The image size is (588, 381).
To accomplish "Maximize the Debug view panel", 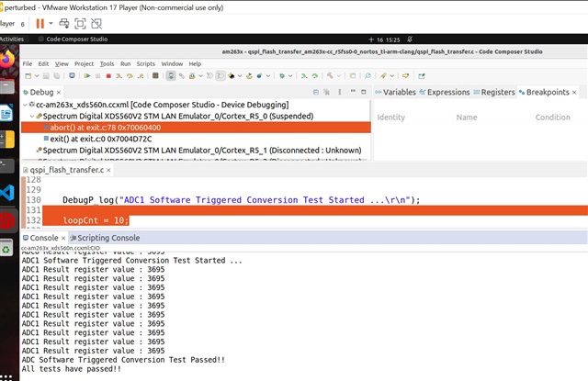I will coord(364,92).
